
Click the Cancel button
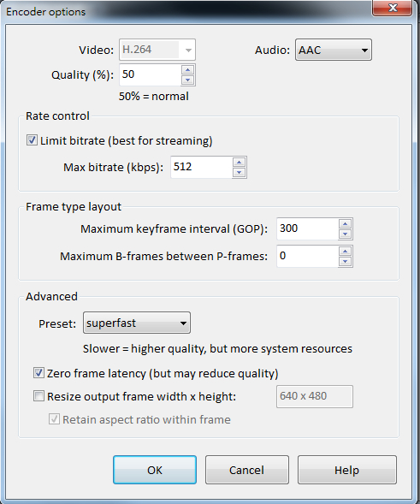pos(247,470)
